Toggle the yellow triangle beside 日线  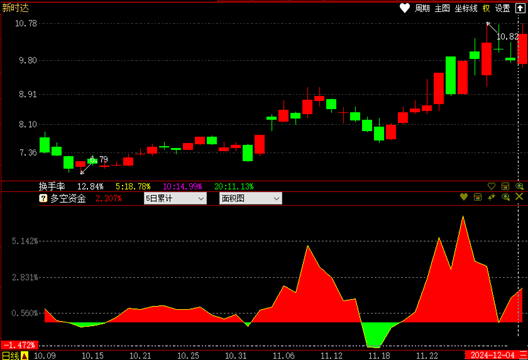click(x=24, y=356)
